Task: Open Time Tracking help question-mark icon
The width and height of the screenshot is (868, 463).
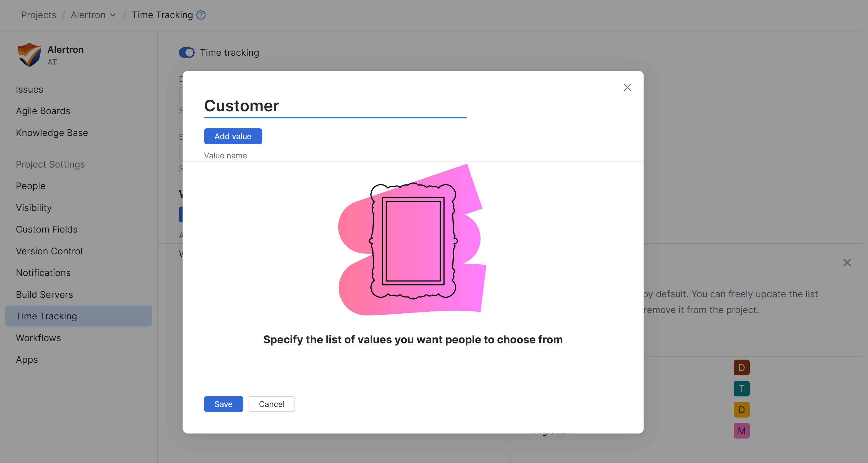Action: coord(201,15)
